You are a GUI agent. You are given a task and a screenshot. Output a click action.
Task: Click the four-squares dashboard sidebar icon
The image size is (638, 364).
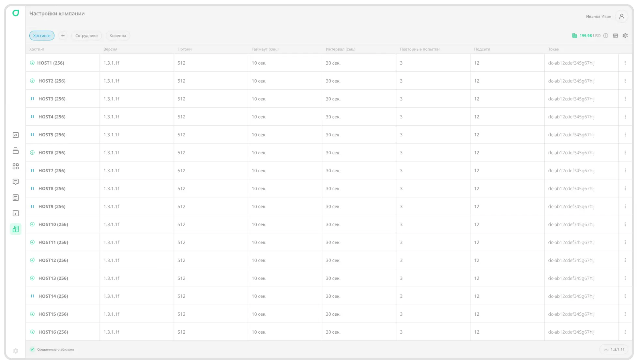coord(16,166)
